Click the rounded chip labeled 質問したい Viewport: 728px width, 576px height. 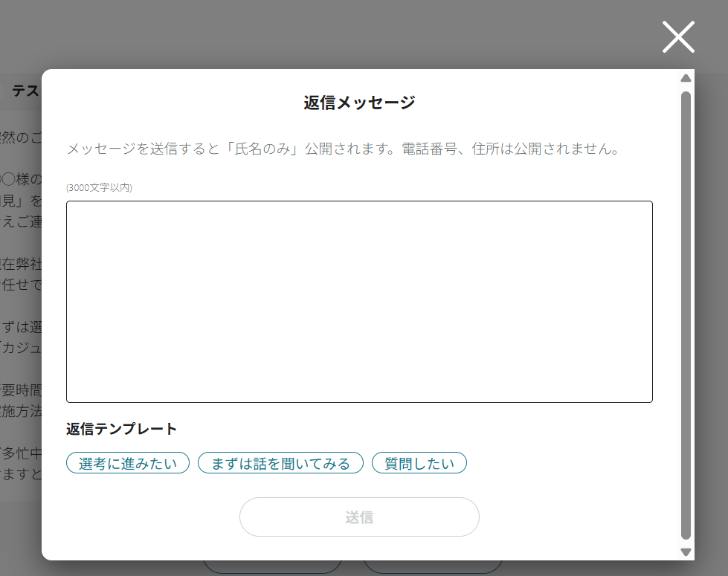click(419, 462)
